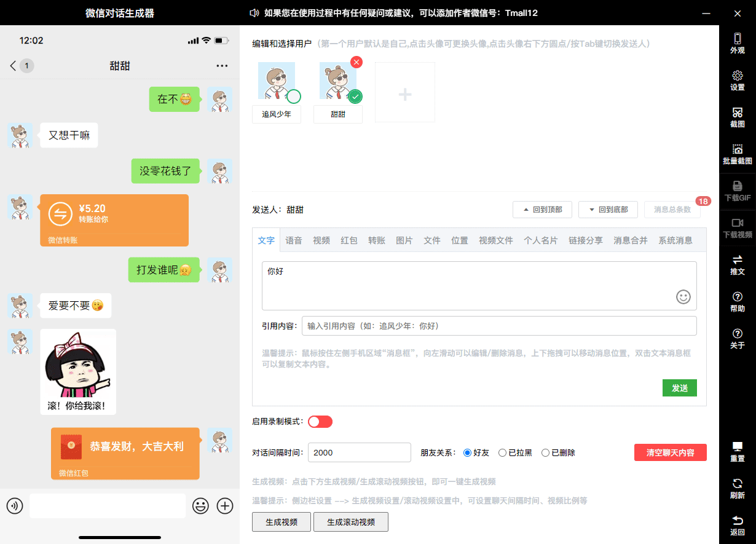756x544 pixels.
Task: Toggle the 启用录制模式 switch
Action: (320, 422)
